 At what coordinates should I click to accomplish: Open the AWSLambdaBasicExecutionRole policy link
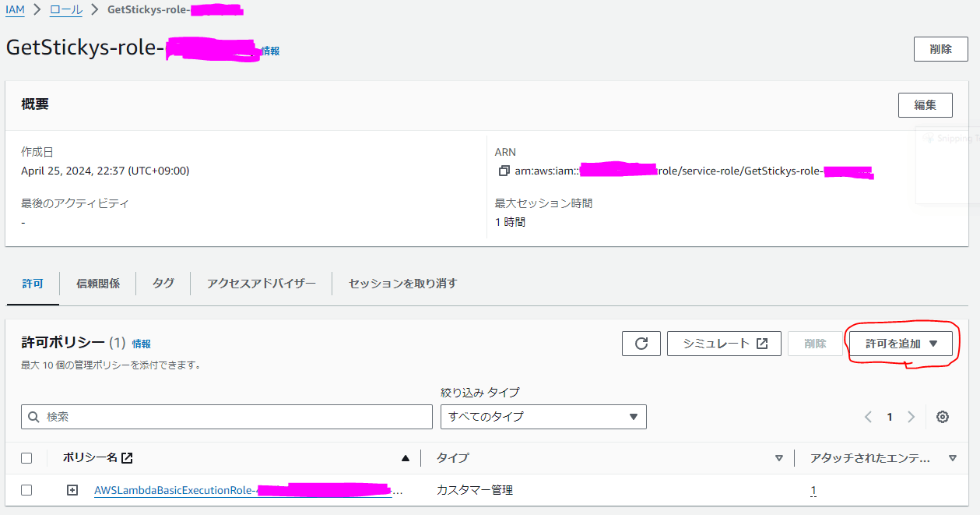(x=195, y=492)
